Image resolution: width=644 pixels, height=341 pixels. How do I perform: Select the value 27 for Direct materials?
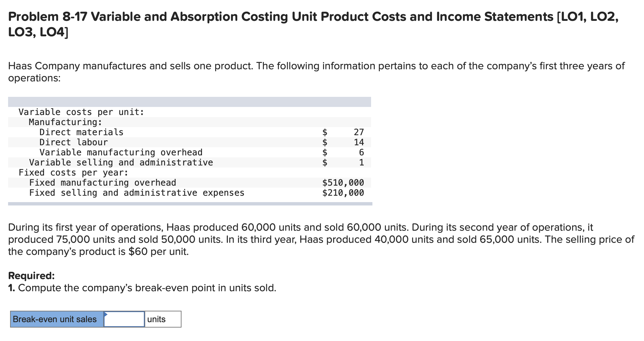click(x=359, y=132)
